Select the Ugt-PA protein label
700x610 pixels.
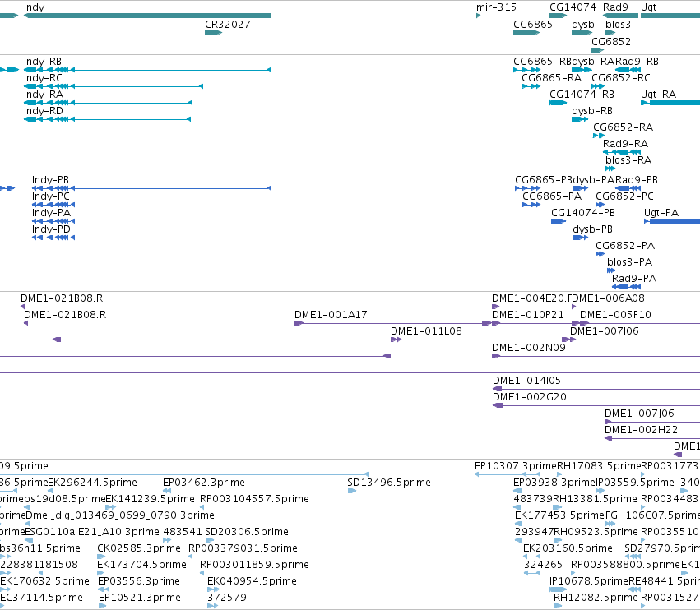point(661,213)
